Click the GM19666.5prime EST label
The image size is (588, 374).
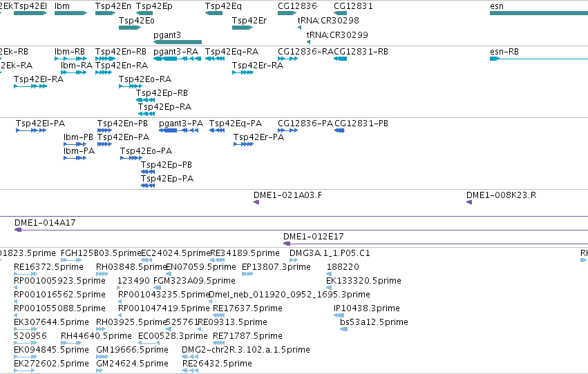click(133, 350)
